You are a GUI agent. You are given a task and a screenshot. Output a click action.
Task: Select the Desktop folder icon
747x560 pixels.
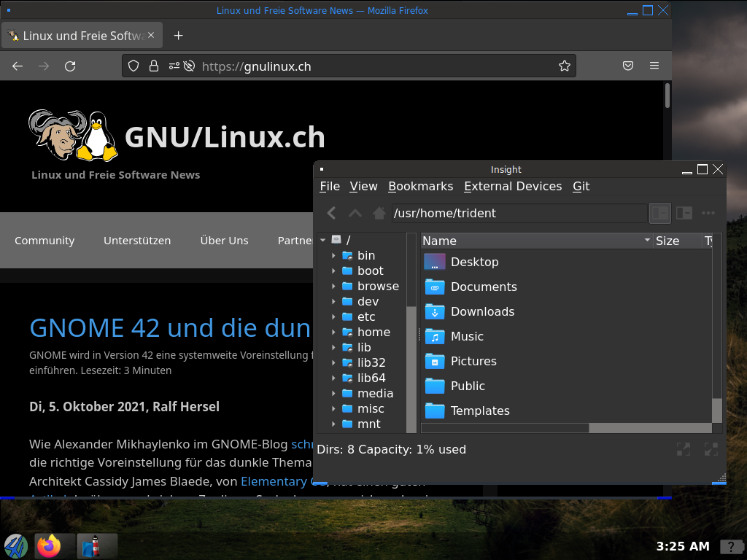pos(435,262)
